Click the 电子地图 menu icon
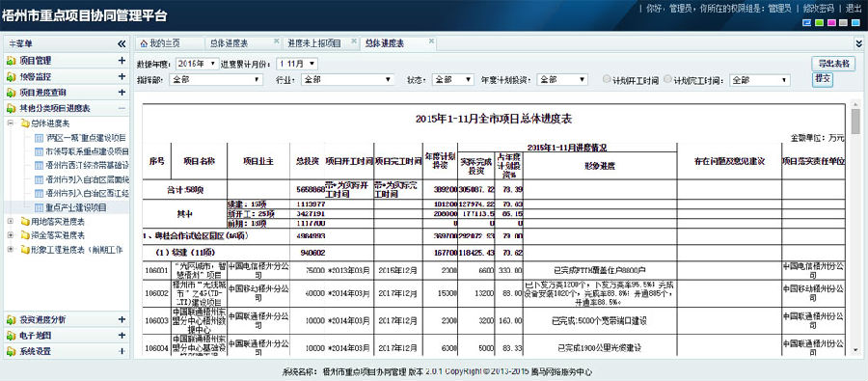Screen dimensions: 868x381 [x=11, y=336]
